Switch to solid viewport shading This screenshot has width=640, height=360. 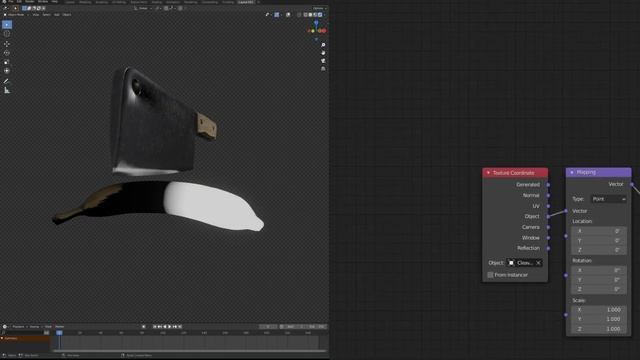(310, 15)
